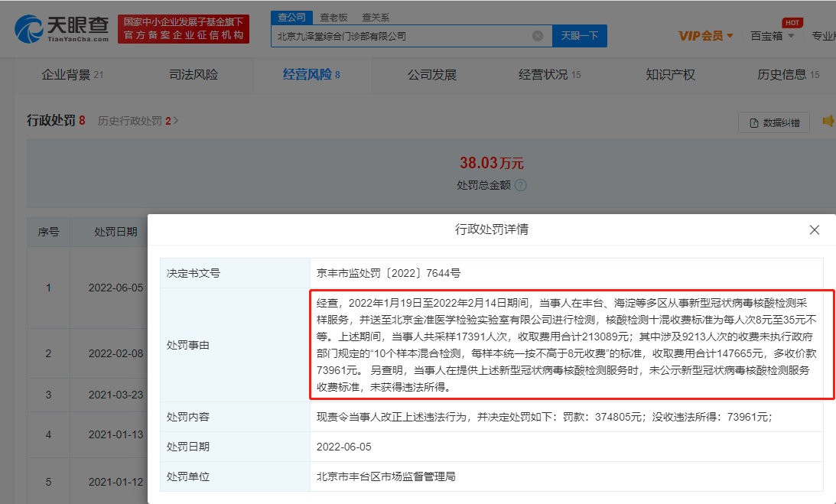
Task: Open the 司法风险 tab
Action: (x=194, y=75)
